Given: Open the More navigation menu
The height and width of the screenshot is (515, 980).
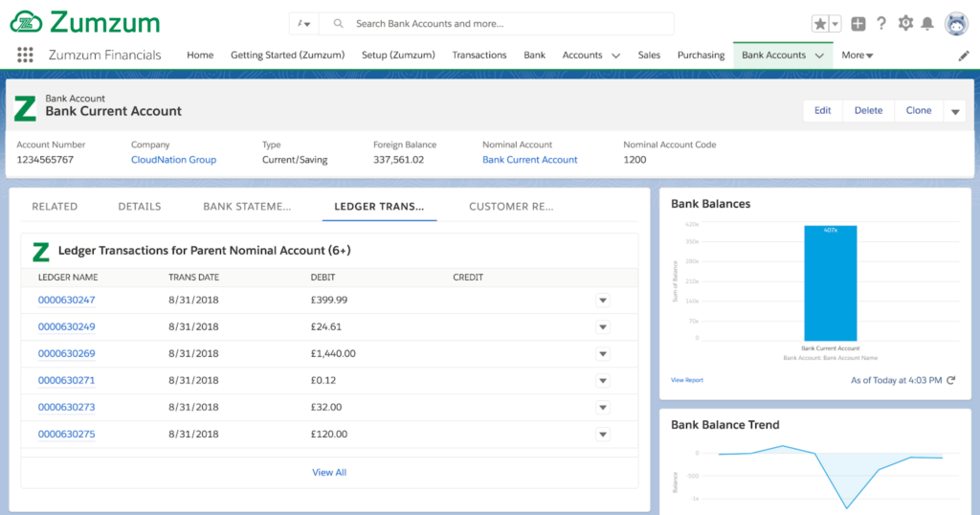Looking at the screenshot, I should click(857, 55).
